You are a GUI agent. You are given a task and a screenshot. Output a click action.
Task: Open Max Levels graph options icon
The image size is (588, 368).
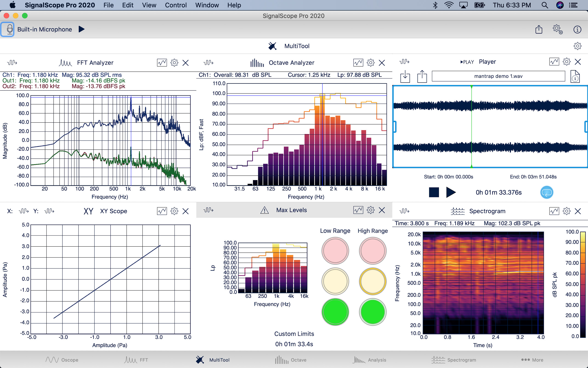pyautogui.click(x=358, y=210)
